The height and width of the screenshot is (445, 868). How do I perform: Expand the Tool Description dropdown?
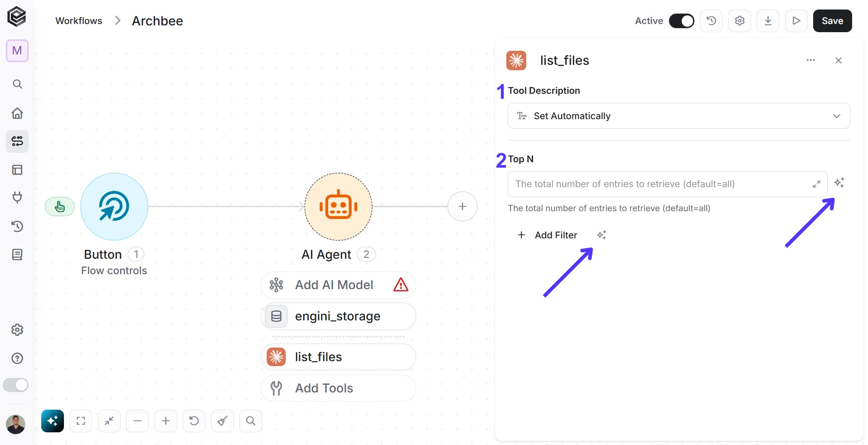click(x=679, y=116)
